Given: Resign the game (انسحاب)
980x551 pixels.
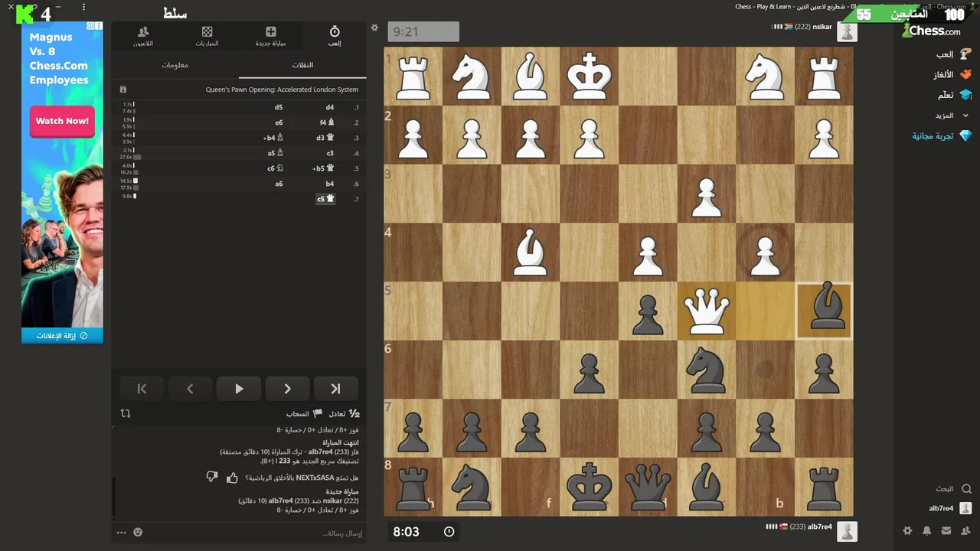Looking at the screenshot, I should point(304,413).
